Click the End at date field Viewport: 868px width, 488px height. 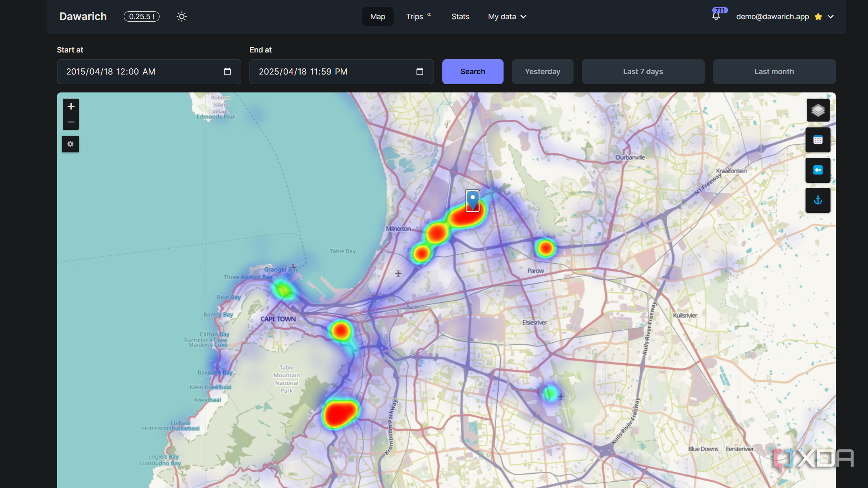(x=342, y=72)
